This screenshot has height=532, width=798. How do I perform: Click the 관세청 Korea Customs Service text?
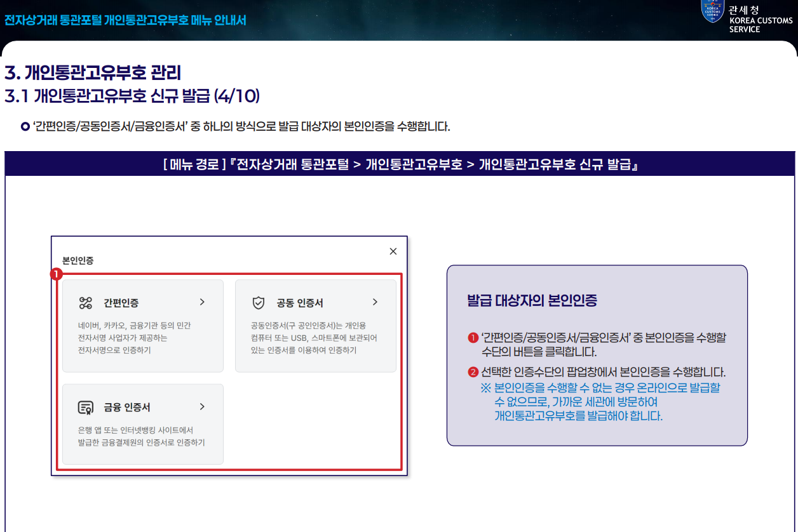click(761, 20)
